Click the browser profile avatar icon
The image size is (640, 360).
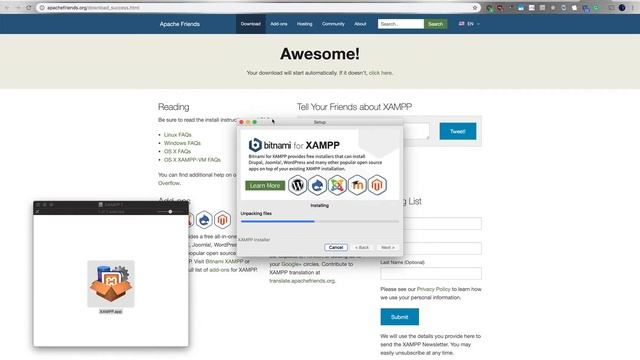(x=622, y=8)
